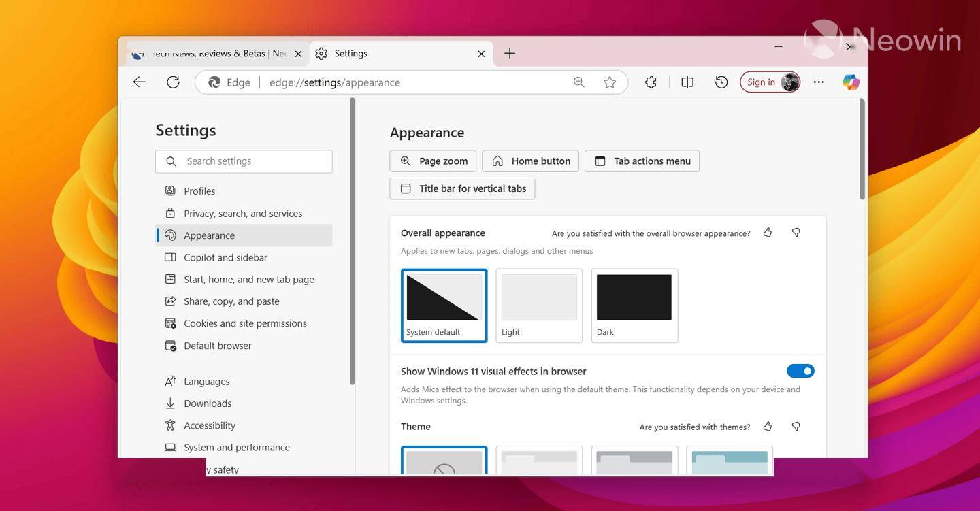Open the Settings and more ellipsis menu
This screenshot has height=511, width=980.
tap(819, 82)
